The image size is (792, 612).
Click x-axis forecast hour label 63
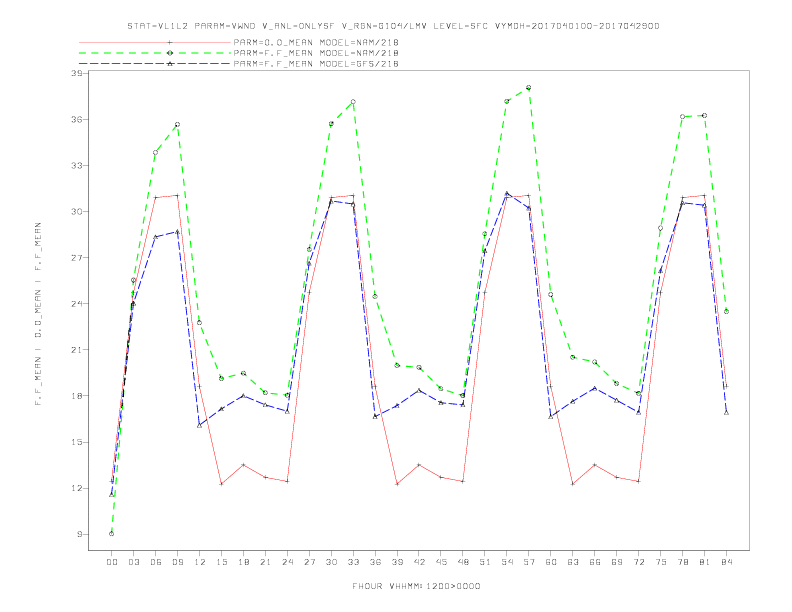pyautogui.click(x=573, y=562)
